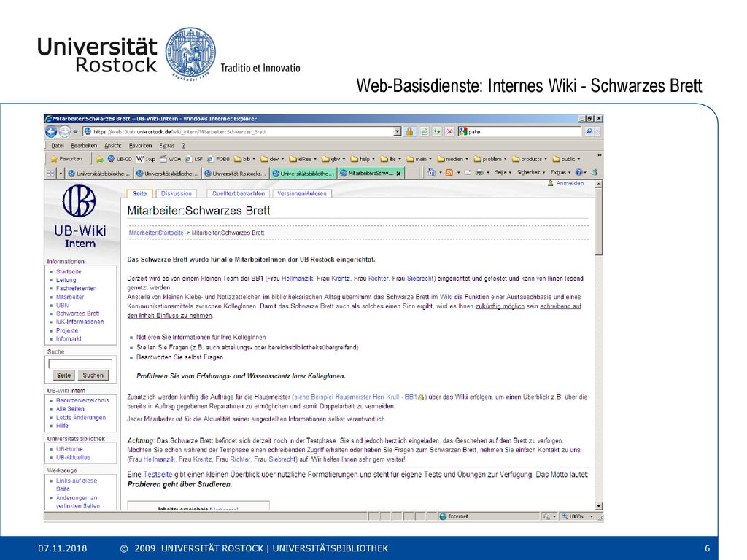
Task: Switch to the Universität Rostock browser tab
Action: coord(236,174)
